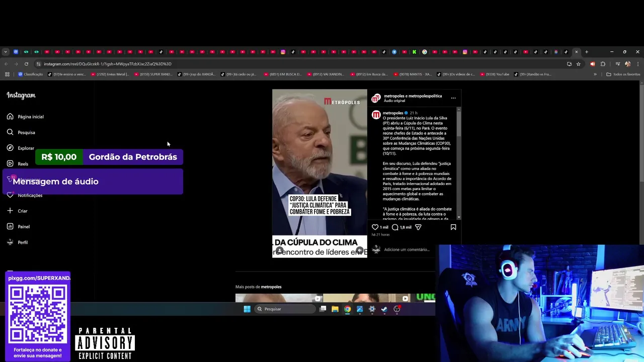This screenshot has height=362, width=644.
Task: Open Todos os favoritos folder
Action: pyautogui.click(x=623, y=74)
